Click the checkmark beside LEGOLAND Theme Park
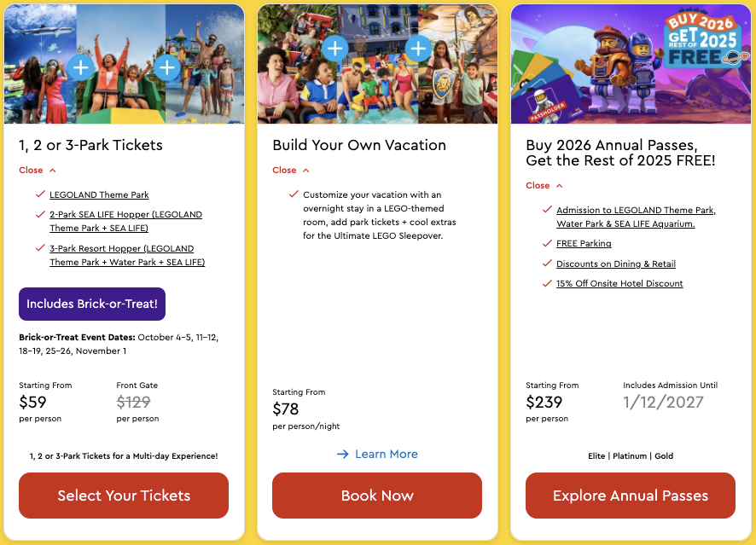 pyautogui.click(x=40, y=194)
